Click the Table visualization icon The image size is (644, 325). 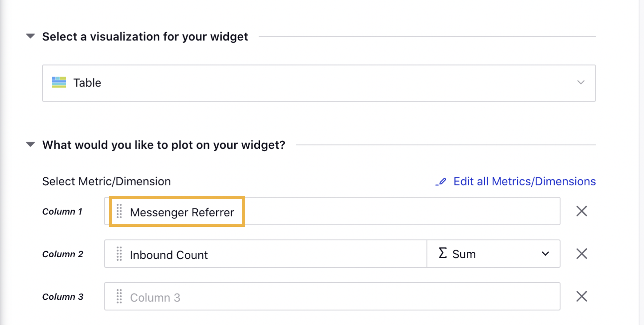pyautogui.click(x=59, y=82)
